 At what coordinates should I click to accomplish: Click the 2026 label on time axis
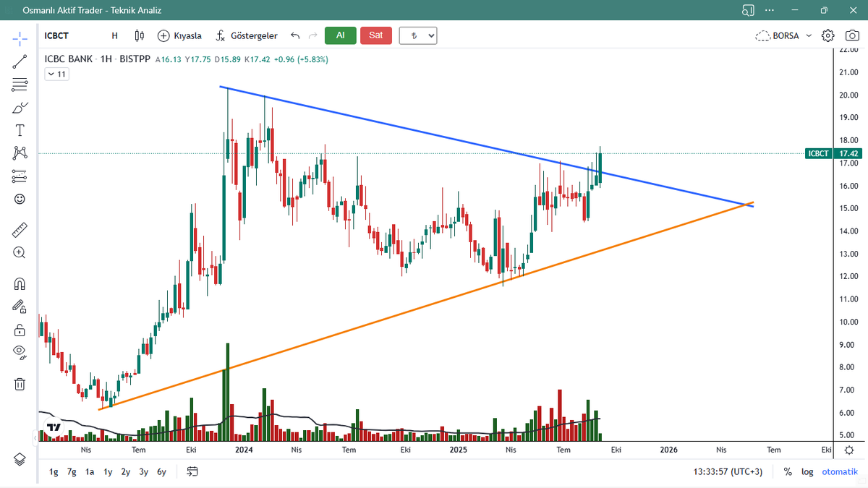(669, 449)
